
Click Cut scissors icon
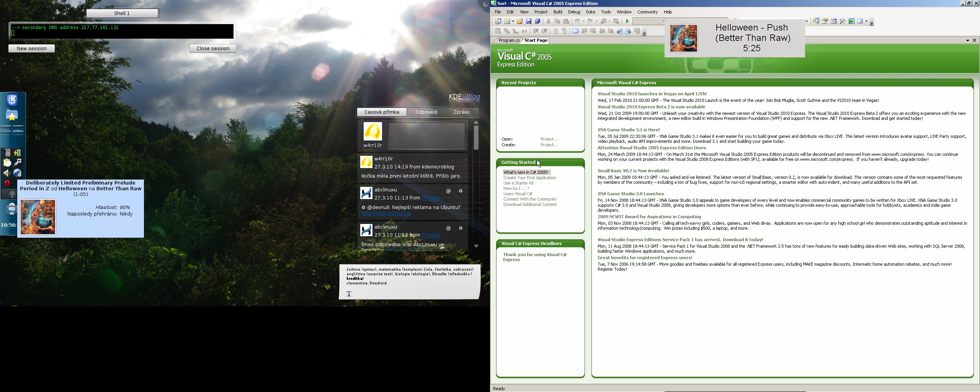[x=549, y=21]
